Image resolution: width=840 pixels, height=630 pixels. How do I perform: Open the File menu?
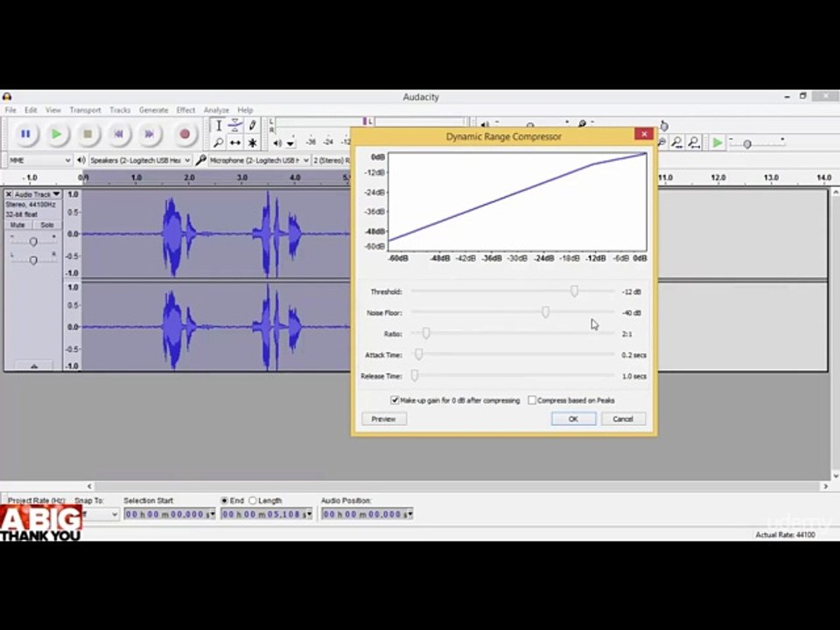click(10, 110)
